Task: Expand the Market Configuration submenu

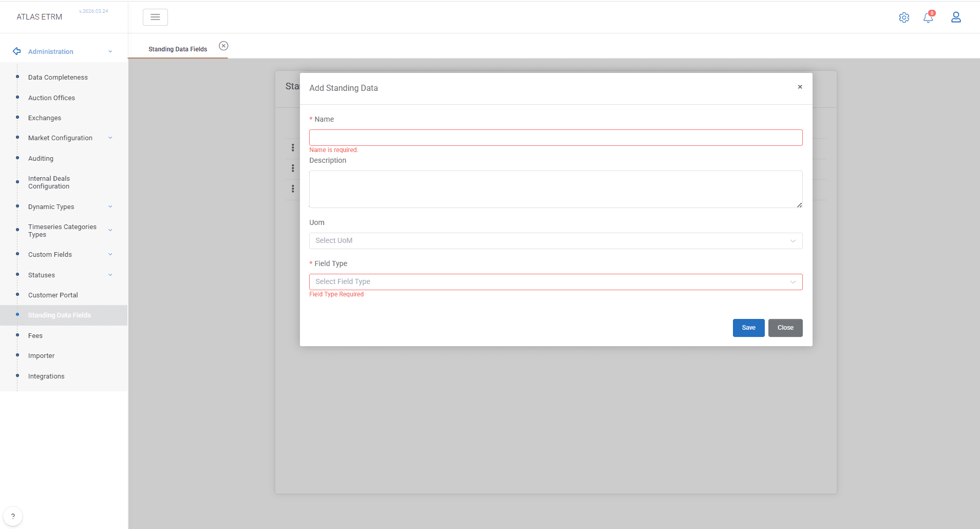Action: pyautogui.click(x=110, y=138)
